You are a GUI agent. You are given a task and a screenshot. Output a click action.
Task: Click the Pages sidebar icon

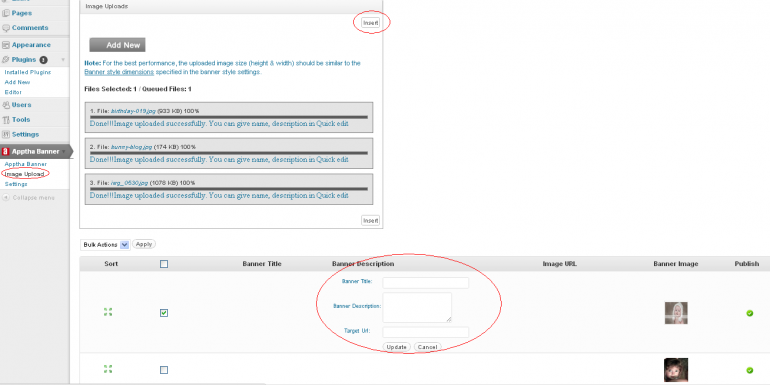pyautogui.click(x=6, y=13)
